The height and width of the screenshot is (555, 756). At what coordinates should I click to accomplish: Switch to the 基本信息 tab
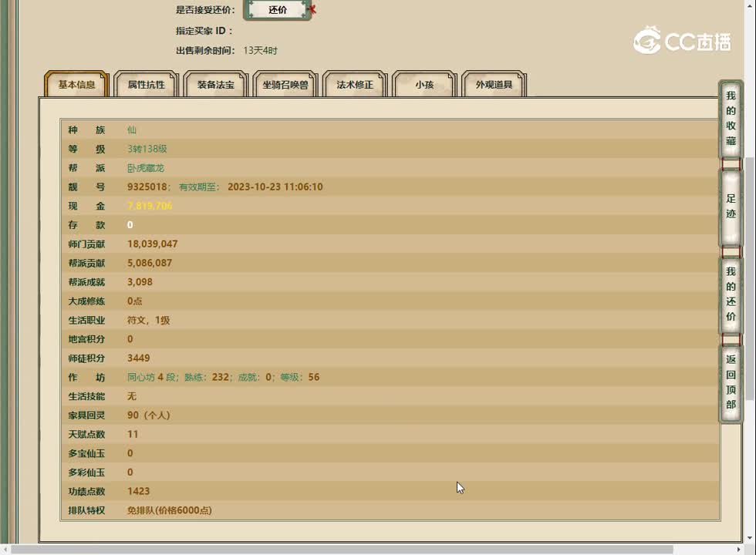pyautogui.click(x=77, y=85)
